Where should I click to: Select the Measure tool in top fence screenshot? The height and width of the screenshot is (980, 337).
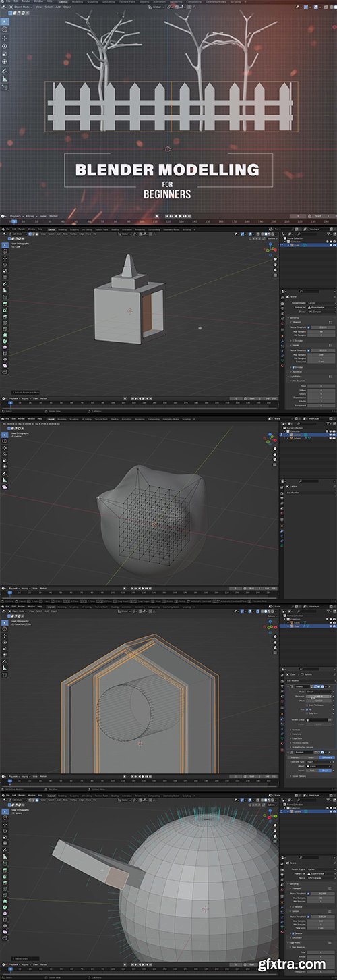pyautogui.click(x=5, y=79)
